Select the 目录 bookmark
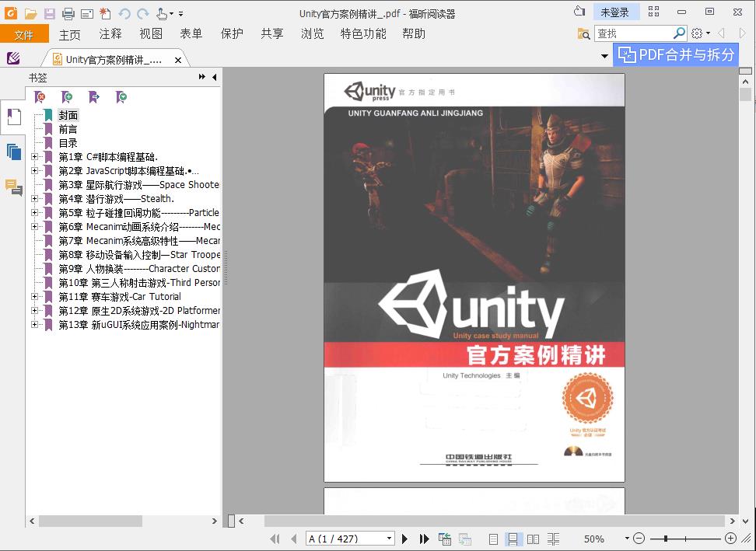 [68, 143]
